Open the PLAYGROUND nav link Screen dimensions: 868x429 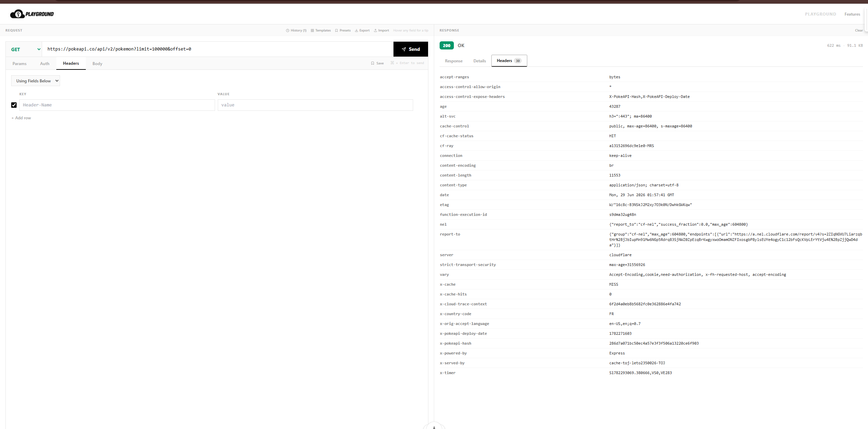820,14
